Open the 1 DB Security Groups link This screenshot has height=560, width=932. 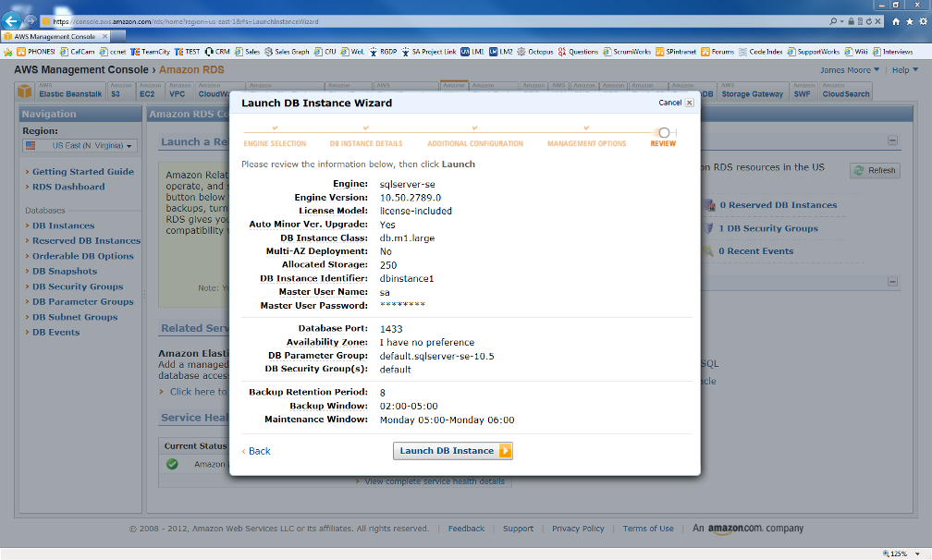pyautogui.click(x=768, y=228)
